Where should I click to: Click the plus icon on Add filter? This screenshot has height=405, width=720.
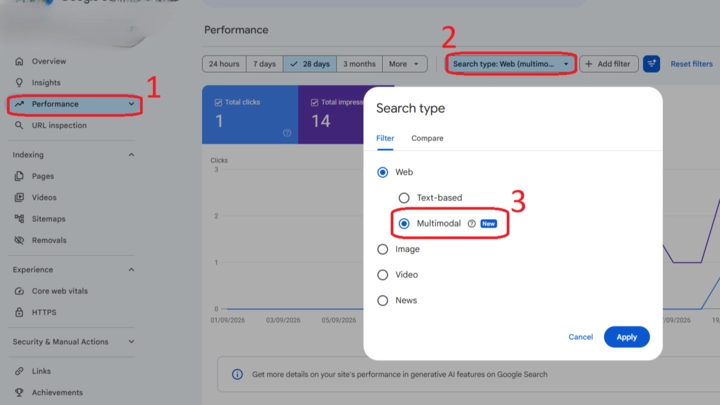[589, 64]
